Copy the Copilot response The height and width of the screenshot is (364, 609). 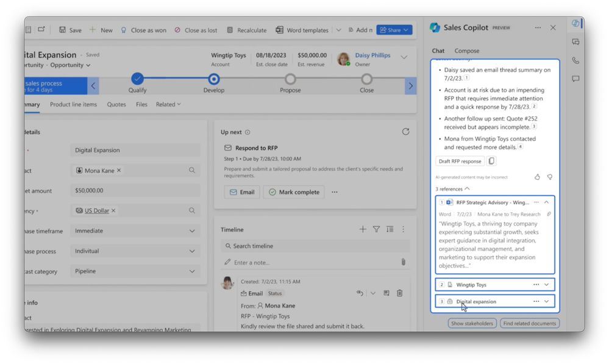(x=491, y=161)
